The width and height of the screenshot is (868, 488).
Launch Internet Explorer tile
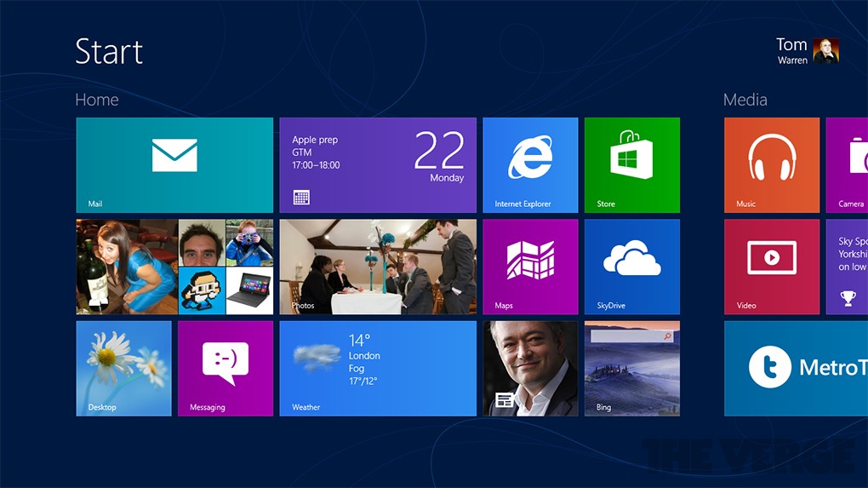(530, 165)
